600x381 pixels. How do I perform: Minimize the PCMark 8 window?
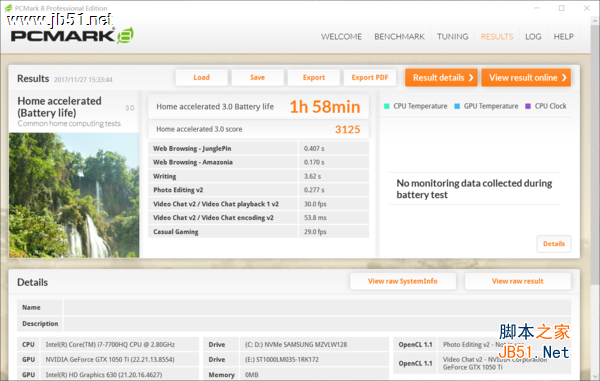536,8
